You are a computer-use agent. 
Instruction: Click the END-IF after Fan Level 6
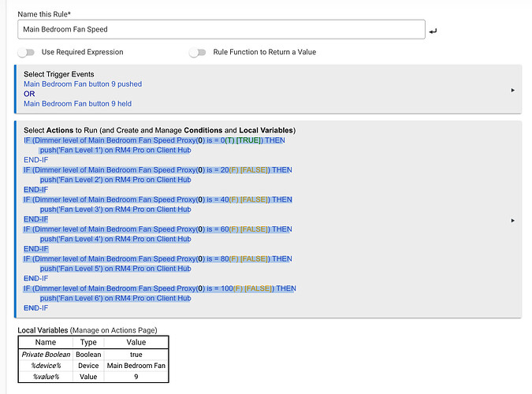click(36, 308)
